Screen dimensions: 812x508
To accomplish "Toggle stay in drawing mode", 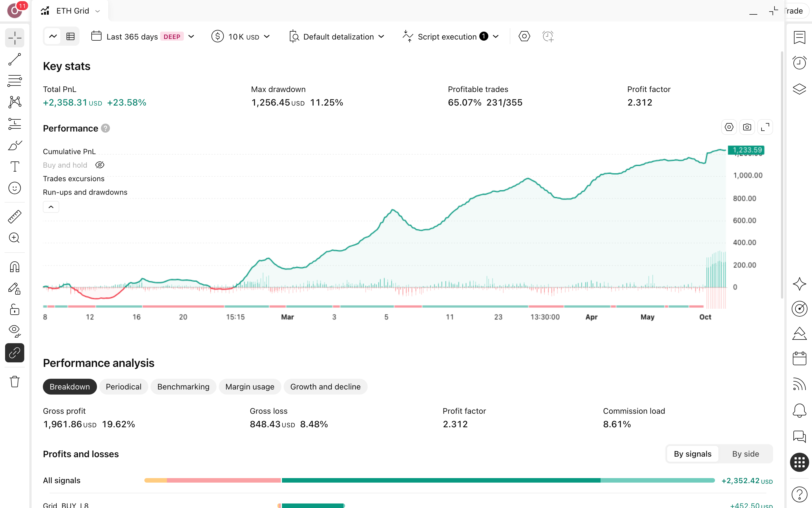I will pos(14,289).
